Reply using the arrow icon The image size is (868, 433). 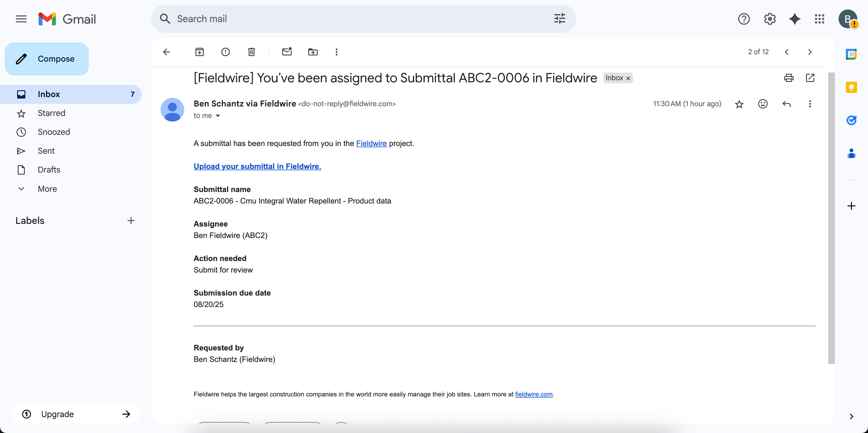[x=787, y=104]
